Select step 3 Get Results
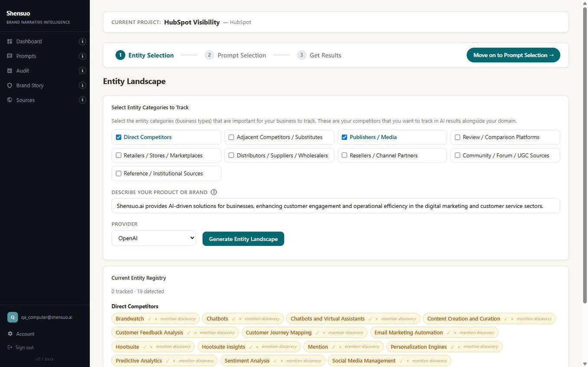588x367 pixels. tap(325, 55)
